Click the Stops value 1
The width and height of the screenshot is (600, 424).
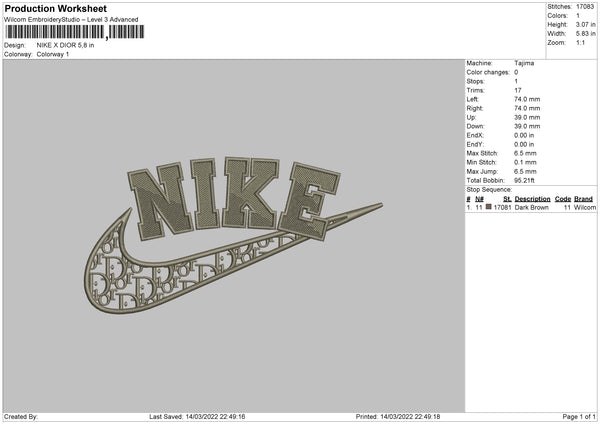coord(516,81)
